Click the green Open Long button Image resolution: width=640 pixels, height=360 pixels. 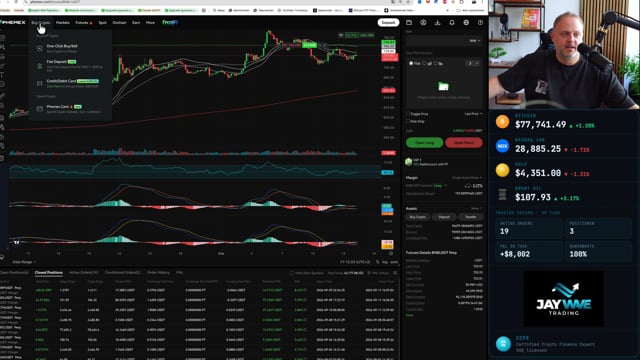point(424,142)
